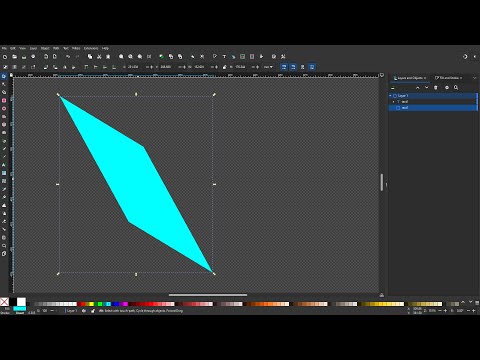Select the Gradient tool
Screen dimensions: 480x360
(x=4, y=173)
